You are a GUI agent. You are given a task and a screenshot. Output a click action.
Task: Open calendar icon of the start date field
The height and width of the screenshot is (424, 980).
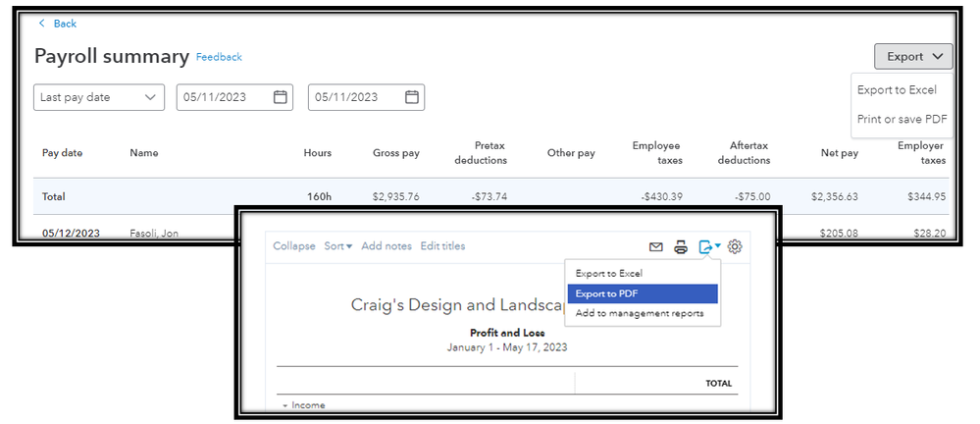[280, 97]
